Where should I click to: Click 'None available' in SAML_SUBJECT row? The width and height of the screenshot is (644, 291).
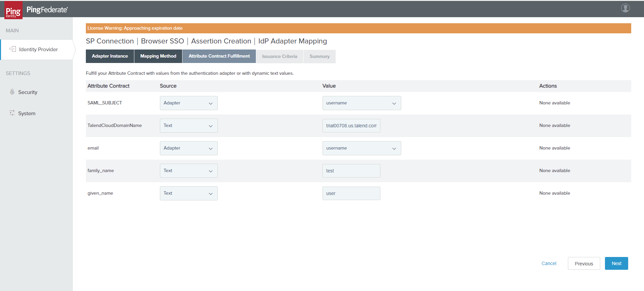[x=555, y=103]
